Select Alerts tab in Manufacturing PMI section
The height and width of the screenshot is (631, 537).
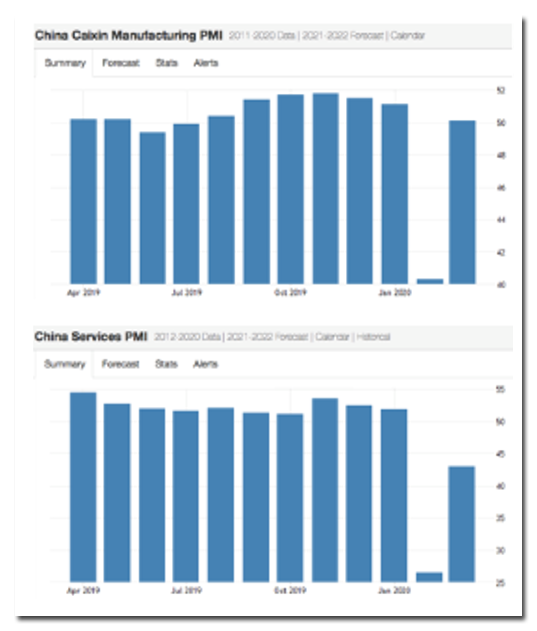[206, 63]
